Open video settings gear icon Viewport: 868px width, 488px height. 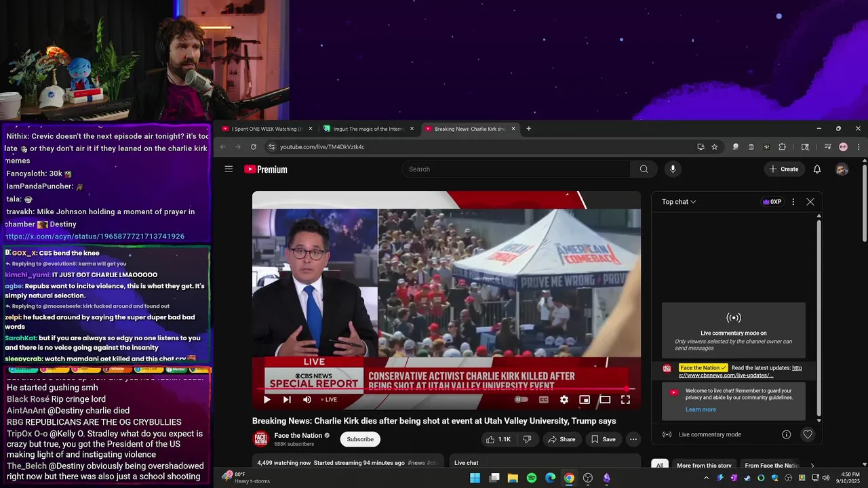click(564, 400)
